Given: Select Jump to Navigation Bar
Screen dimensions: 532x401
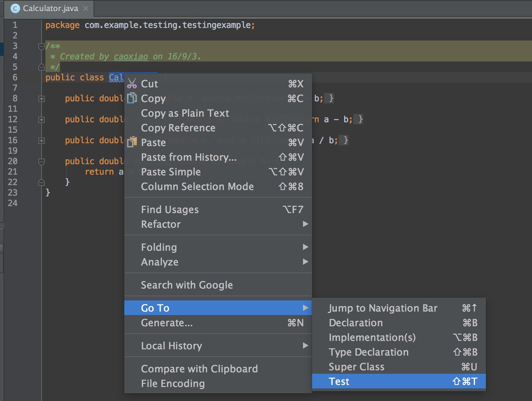Looking at the screenshot, I should pos(399,308).
